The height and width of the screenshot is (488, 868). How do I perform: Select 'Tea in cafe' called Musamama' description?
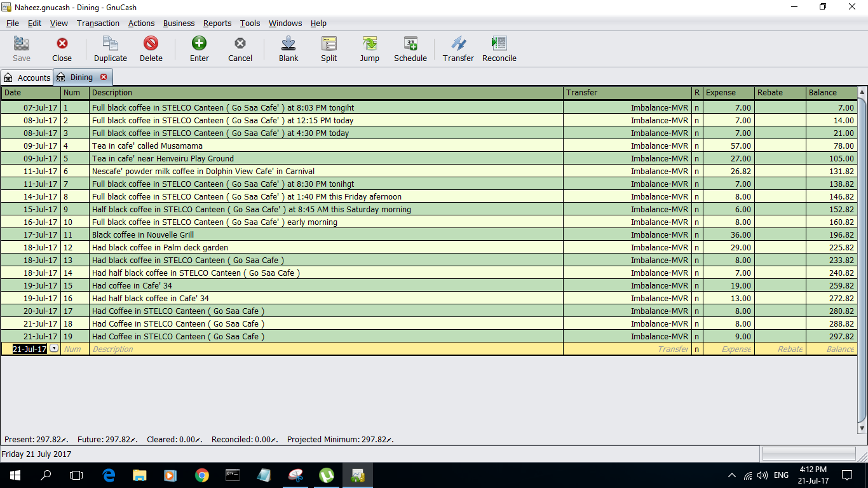point(147,146)
